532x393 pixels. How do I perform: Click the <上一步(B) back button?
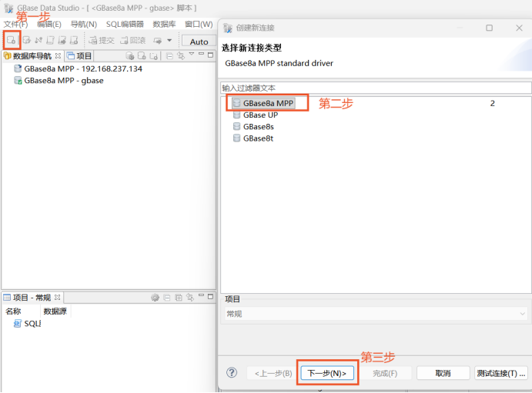273,373
